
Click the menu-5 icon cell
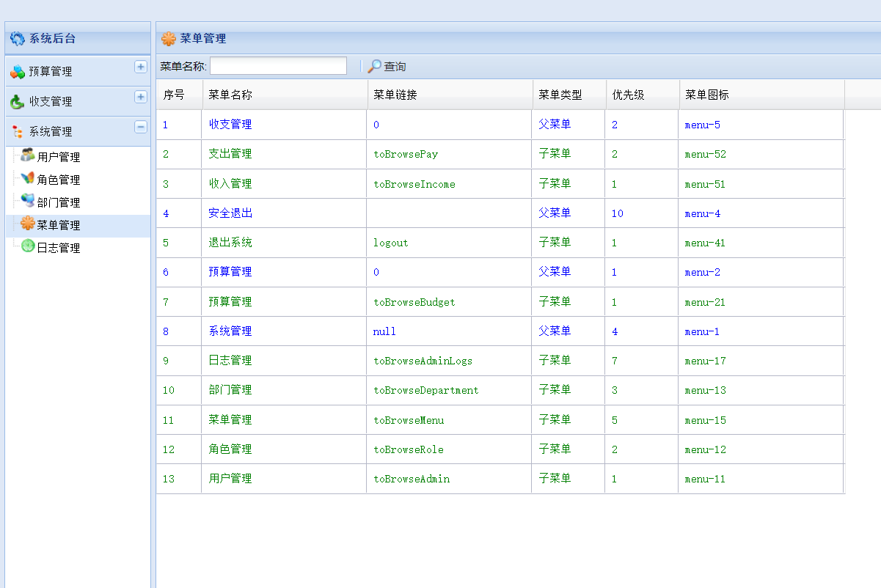761,125
